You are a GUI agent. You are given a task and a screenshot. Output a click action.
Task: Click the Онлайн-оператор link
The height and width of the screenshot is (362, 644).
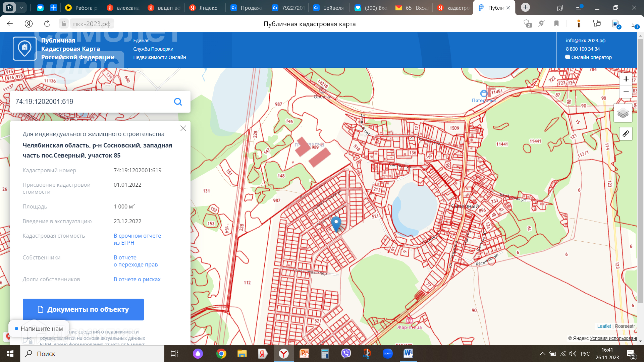click(x=591, y=57)
